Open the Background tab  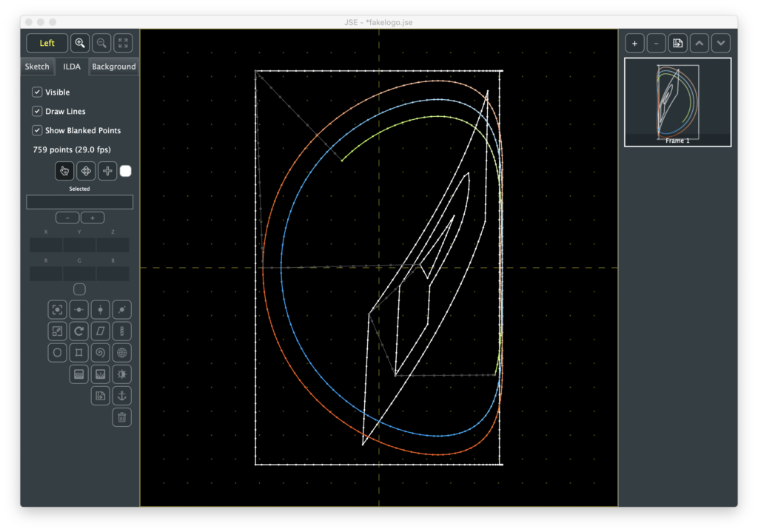point(113,67)
